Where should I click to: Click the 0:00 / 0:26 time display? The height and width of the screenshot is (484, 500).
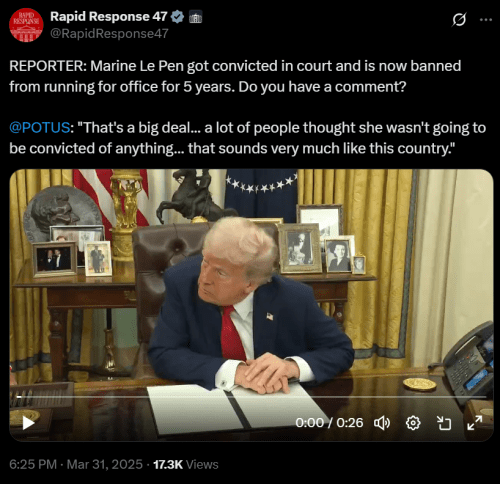coord(329,423)
